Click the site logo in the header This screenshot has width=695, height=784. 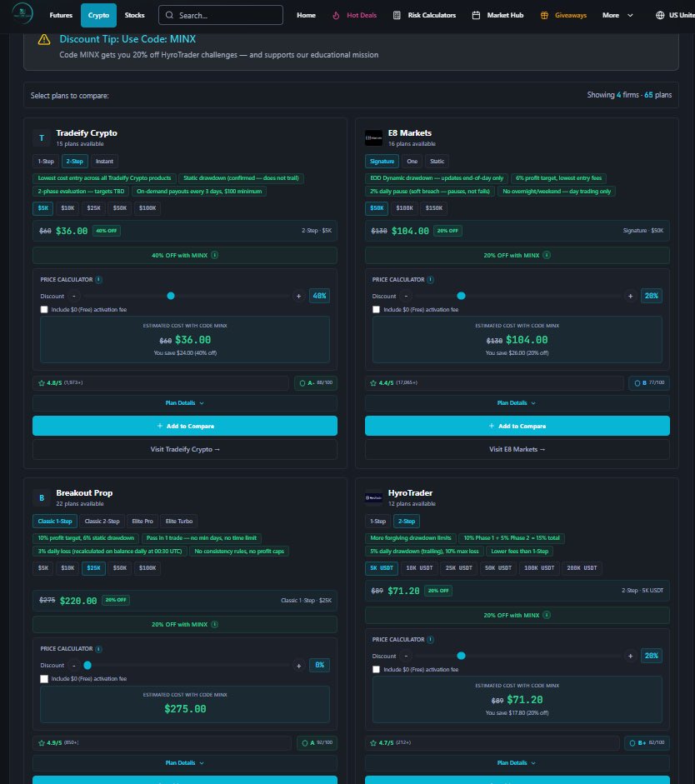[x=22, y=14]
